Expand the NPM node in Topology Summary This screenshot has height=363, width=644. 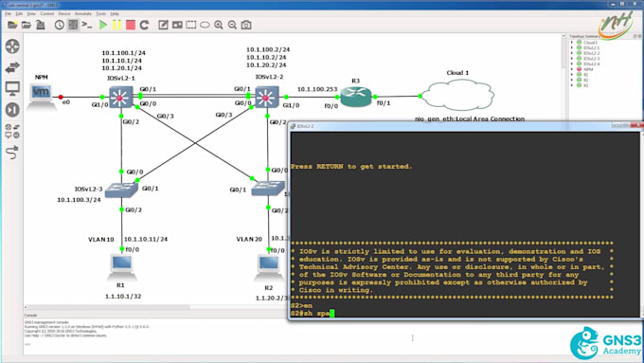572,69
